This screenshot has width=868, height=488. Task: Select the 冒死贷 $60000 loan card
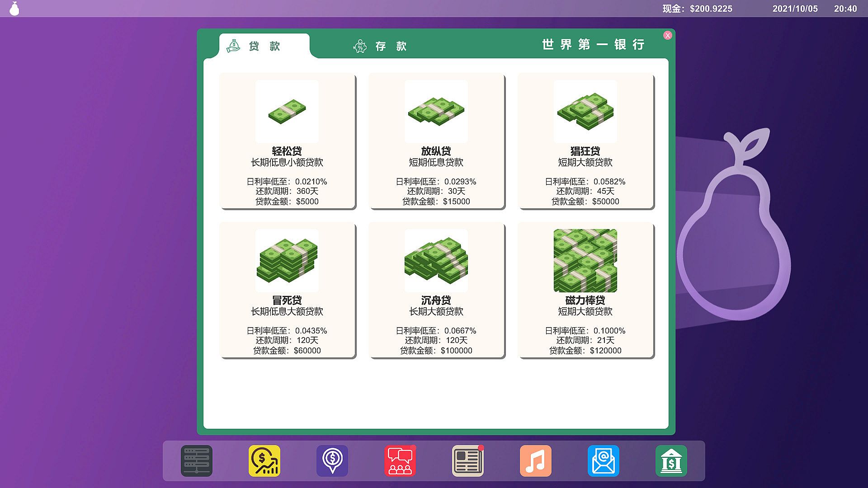(x=287, y=290)
